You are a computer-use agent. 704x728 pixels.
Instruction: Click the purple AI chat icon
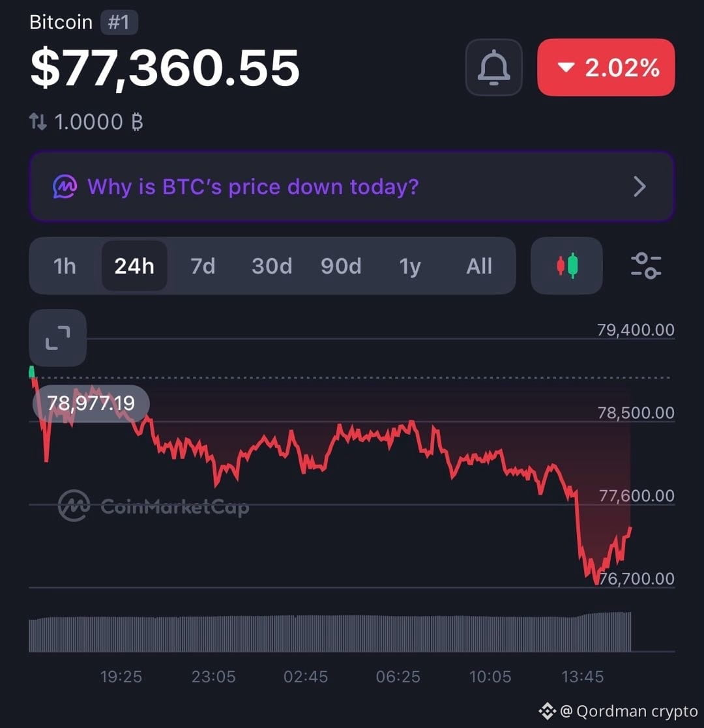[x=65, y=186]
